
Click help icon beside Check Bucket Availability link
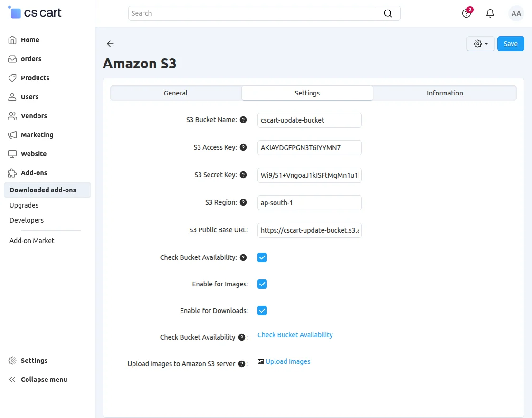click(x=242, y=337)
